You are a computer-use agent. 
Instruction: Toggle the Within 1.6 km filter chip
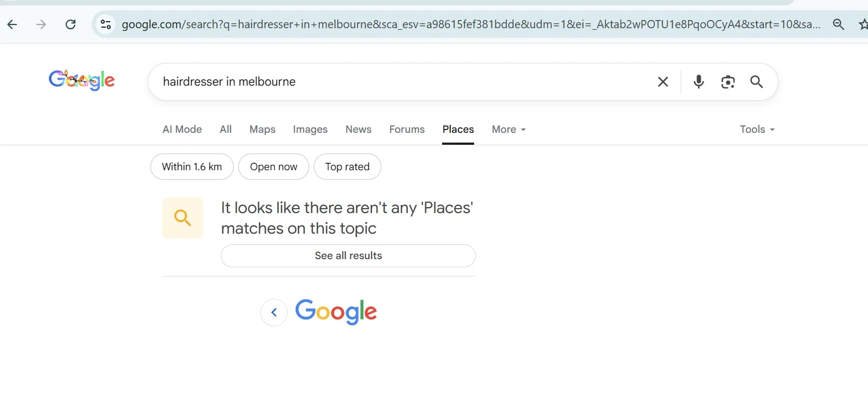[x=192, y=167]
